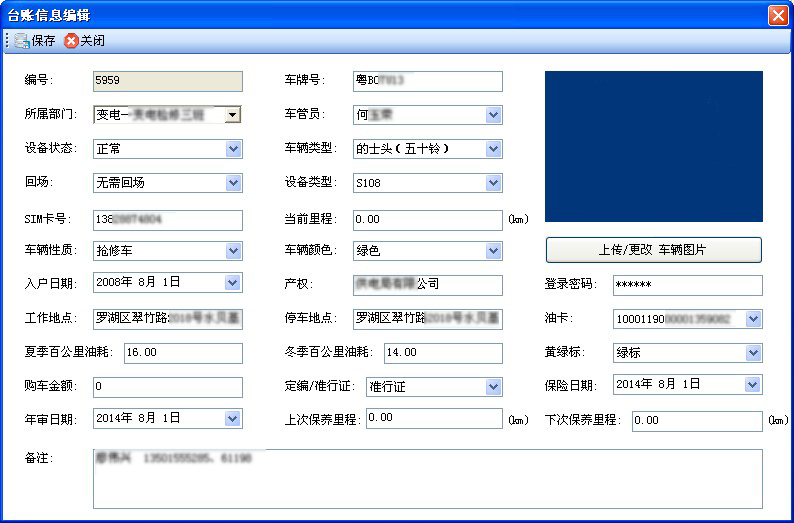The width and height of the screenshot is (794, 523).
Task: Click into the 备注 remarks text area
Action: coord(427,478)
